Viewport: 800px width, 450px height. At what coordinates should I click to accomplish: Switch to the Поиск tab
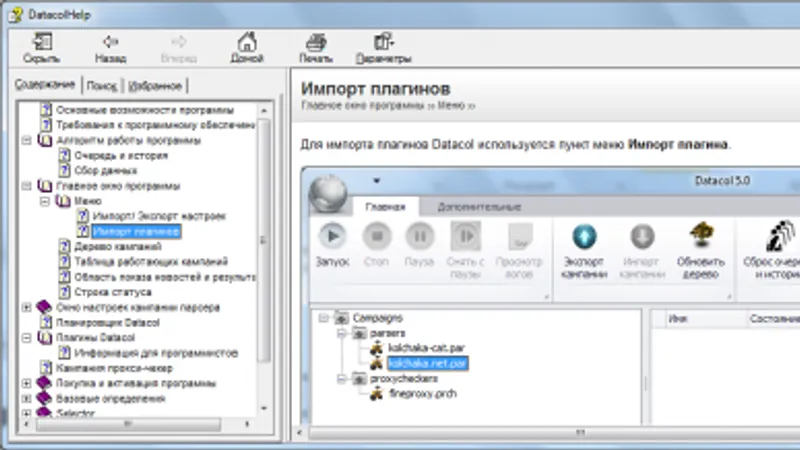[102, 86]
